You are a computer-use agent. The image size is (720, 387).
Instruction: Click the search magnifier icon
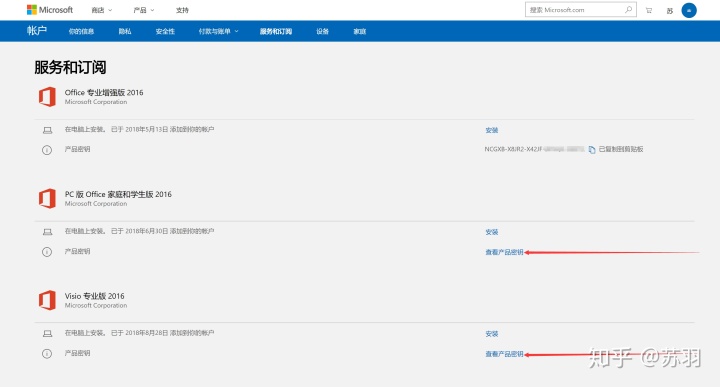pos(628,10)
